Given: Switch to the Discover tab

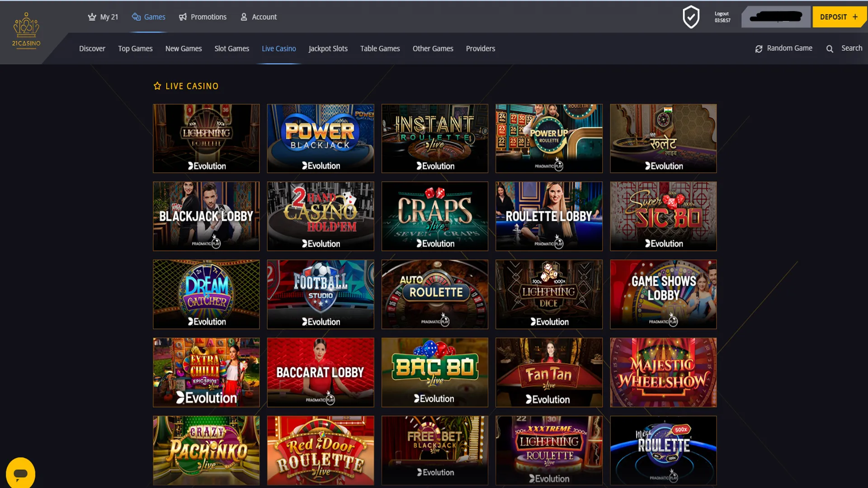Looking at the screenshot, I should coord(92,48).
